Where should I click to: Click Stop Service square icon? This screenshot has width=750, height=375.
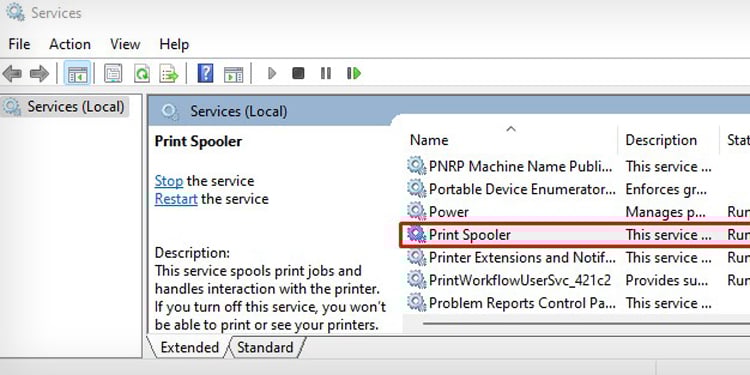[x=298, y=73]
